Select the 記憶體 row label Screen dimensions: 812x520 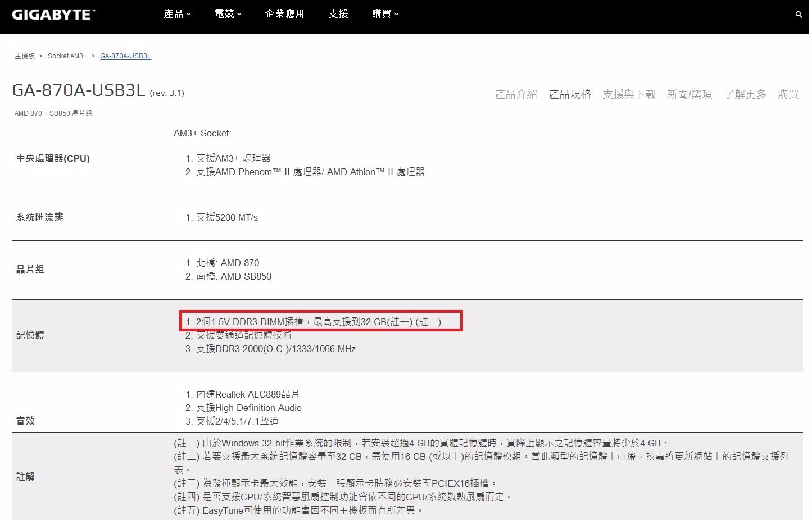pyautogui.click(x=30, y=335)
